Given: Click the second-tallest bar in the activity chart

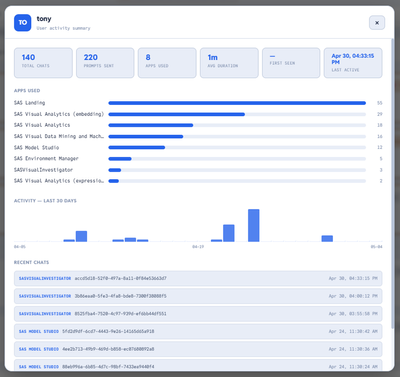Looking at the screenshot, I should 229,233.
